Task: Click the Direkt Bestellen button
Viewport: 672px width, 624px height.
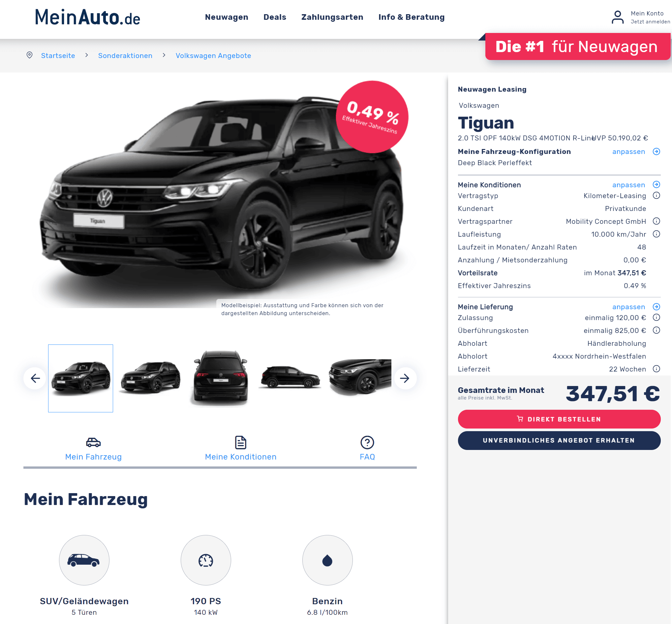Action: point(559,419)
